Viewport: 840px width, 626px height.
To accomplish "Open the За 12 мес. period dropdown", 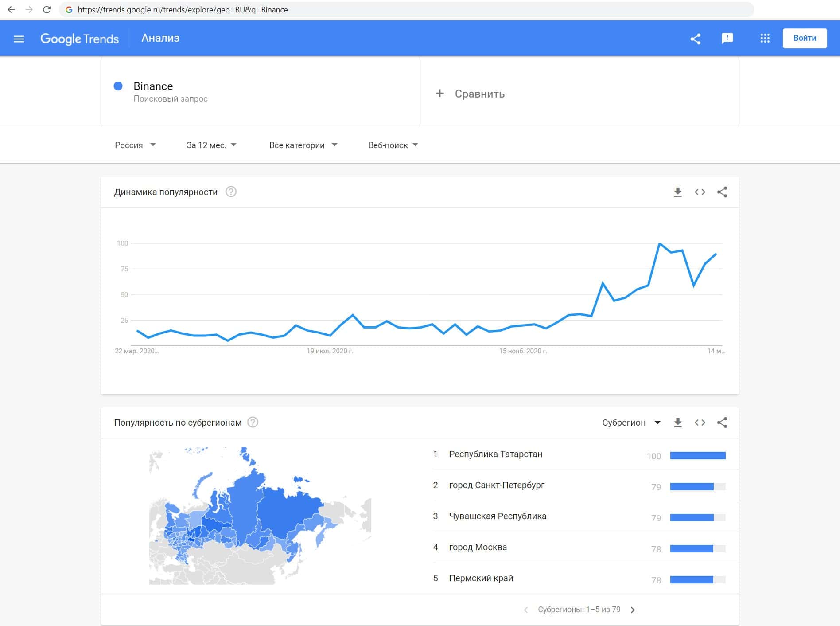I will click(x=211, y=145).
